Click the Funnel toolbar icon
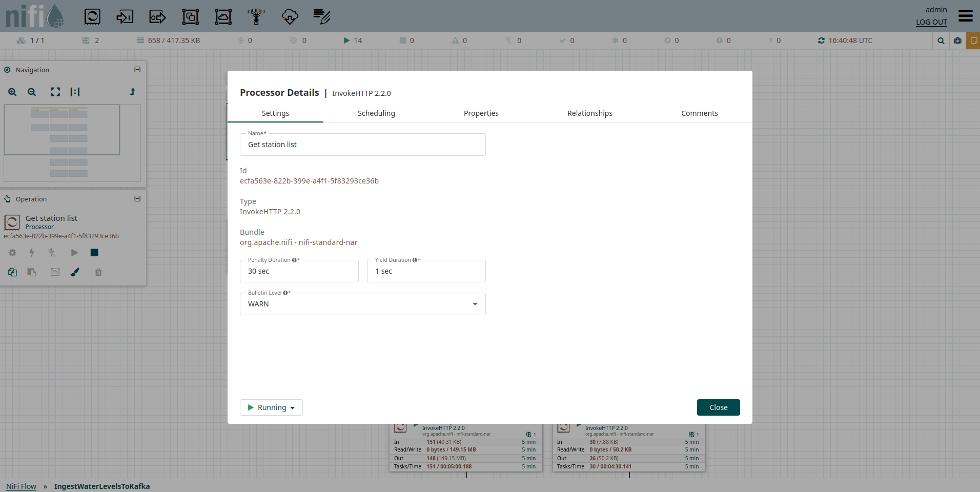Image resolution: width=980 pixels, height=492 pixels. 256,17
